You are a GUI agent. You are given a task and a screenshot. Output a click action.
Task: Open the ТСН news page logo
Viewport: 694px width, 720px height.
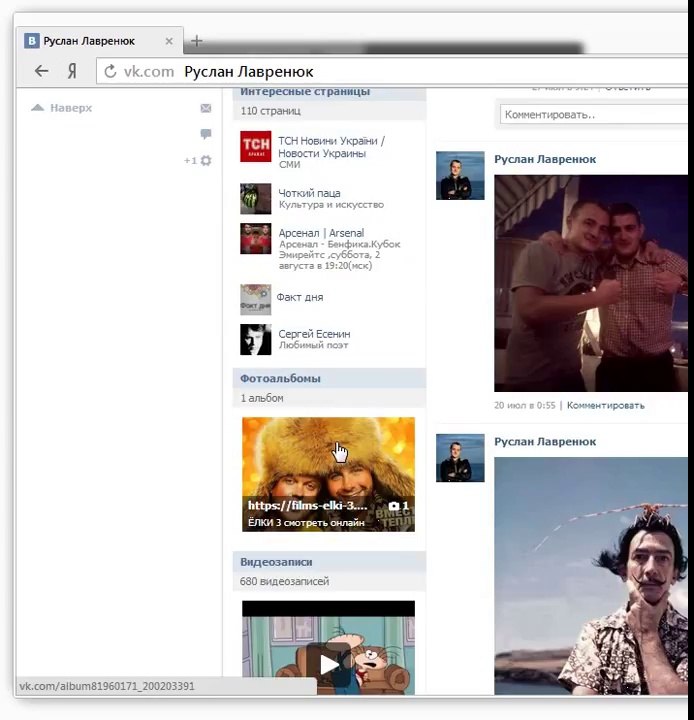pos(255,146)
